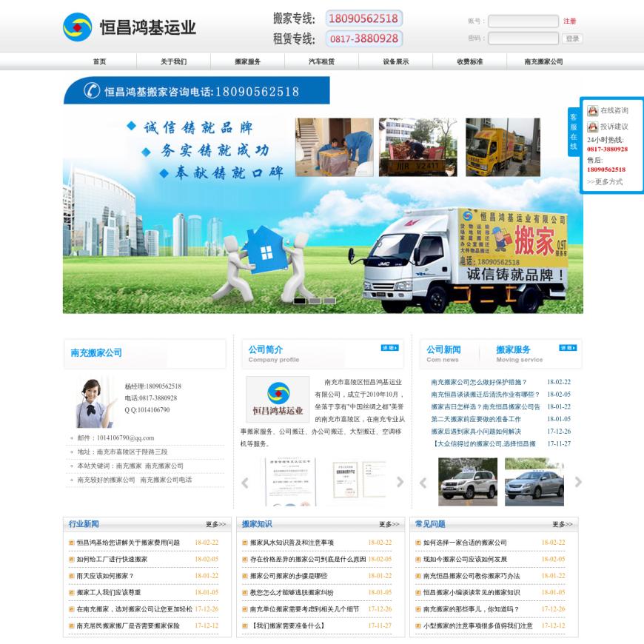Click left arrow of certificates carousel
The width and height of the screenshot is (644, 644).
245,483
